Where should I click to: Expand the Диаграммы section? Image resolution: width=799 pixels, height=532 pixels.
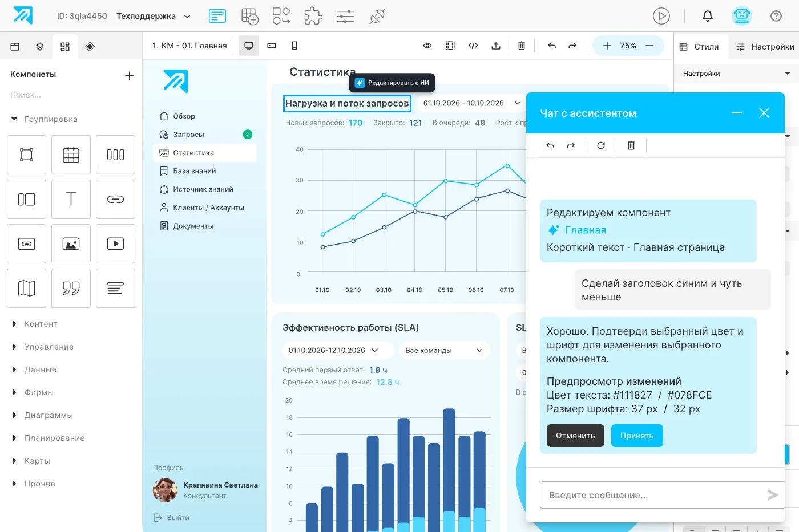(43, 415)
